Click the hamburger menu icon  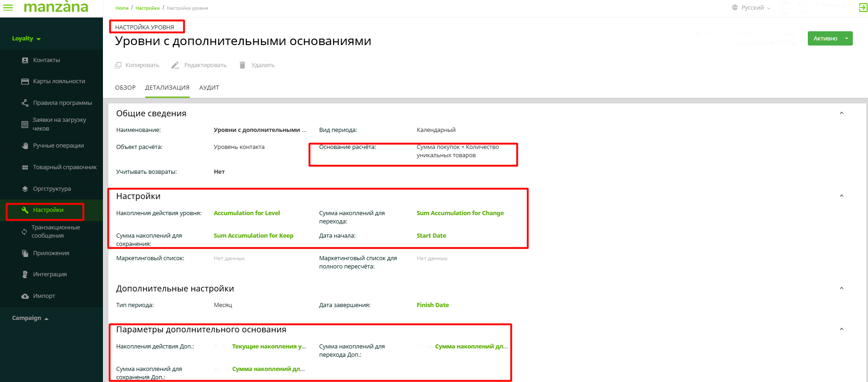point(8,7)
